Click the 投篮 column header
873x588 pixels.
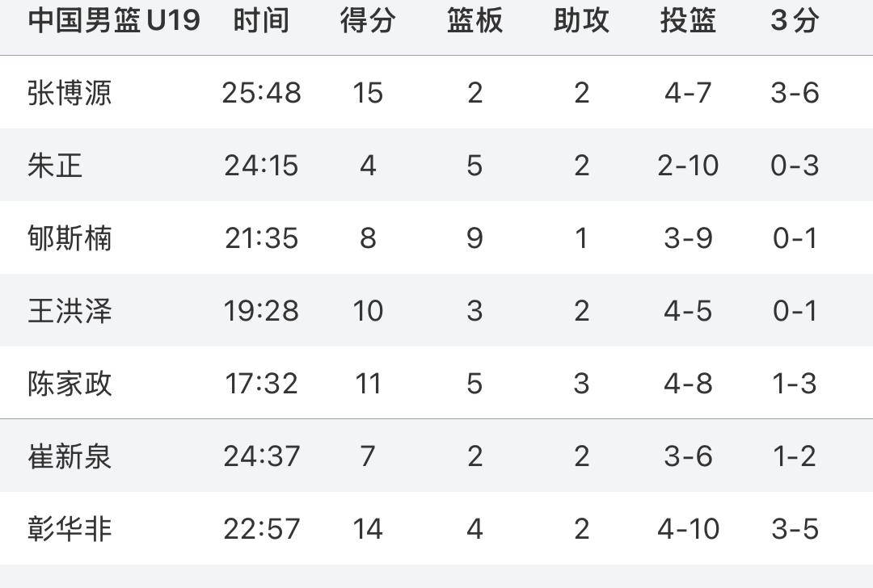[x=688, y=21]
